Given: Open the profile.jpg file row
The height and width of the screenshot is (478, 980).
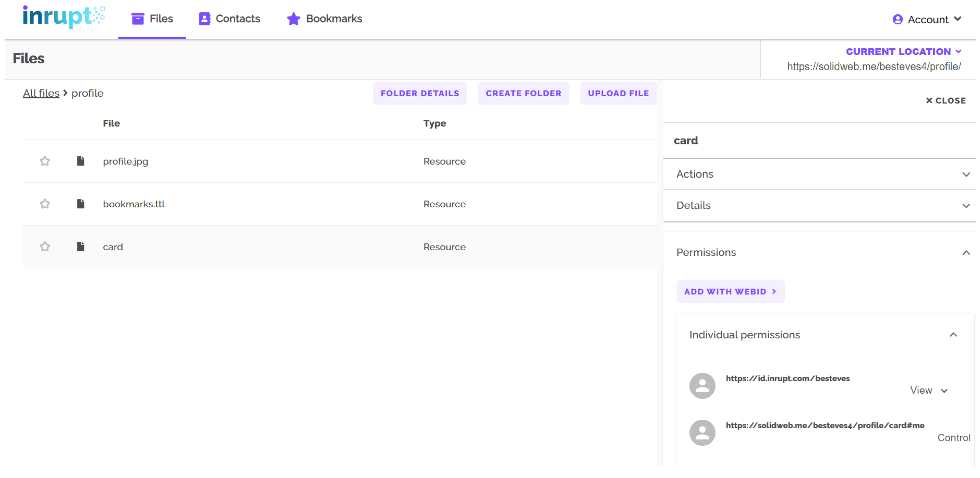Looking at the screenshot, I should [x=340, y=161].
